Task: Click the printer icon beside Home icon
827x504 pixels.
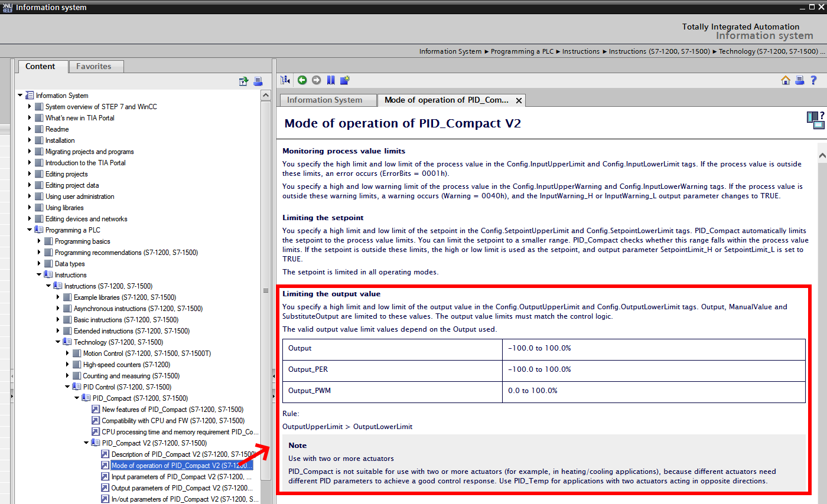Action: click(x=799, y=80)
